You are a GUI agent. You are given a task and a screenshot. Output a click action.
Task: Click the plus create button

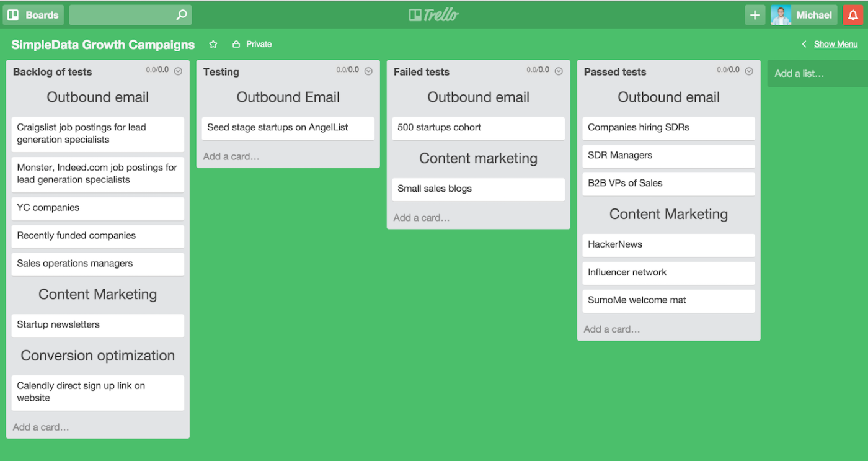pos(755,15)
